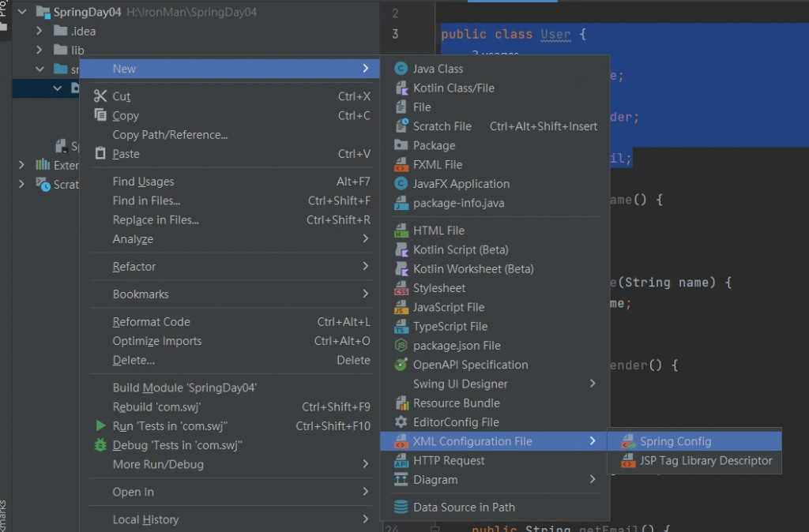Collapse the SpringDay04 project root

click(x=22, y=12)
